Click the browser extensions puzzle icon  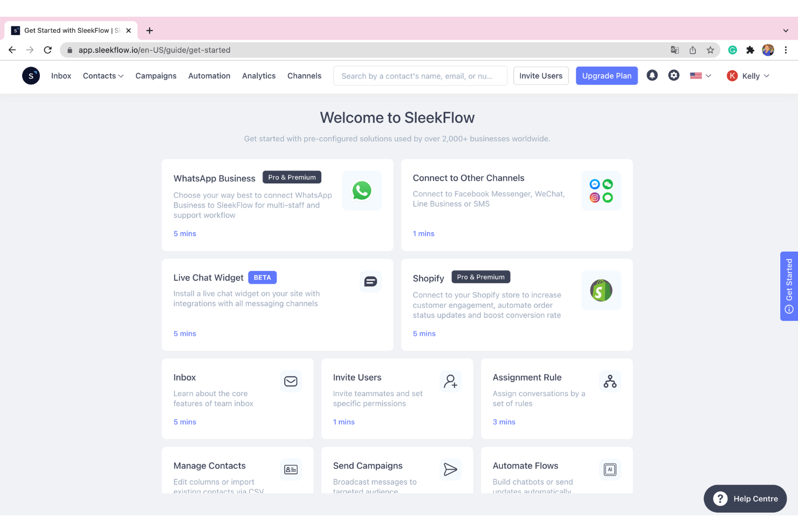[750, 50]
